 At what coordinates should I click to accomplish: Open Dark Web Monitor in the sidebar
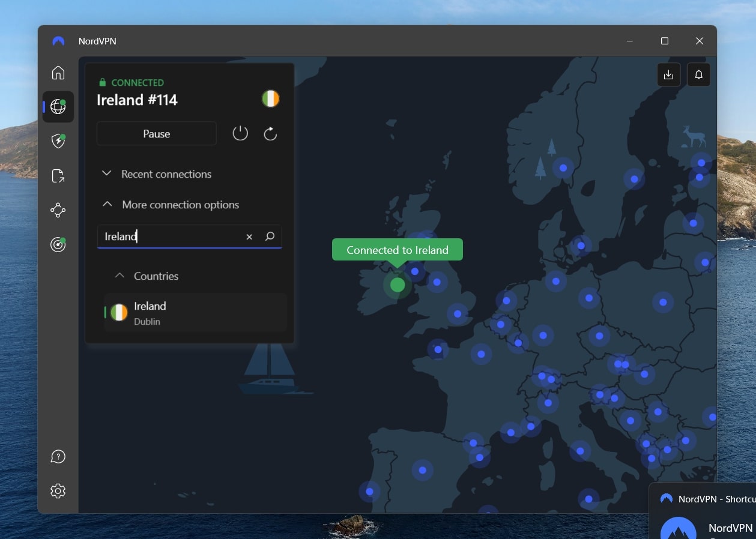click(x=58, y=244)
